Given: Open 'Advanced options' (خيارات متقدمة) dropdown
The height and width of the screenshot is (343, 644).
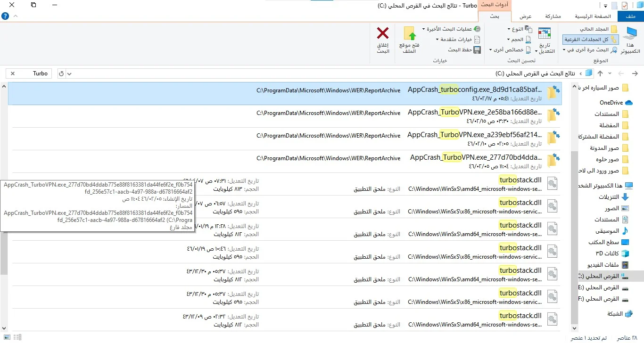Looking at the screenshot, I should [458, 40].
